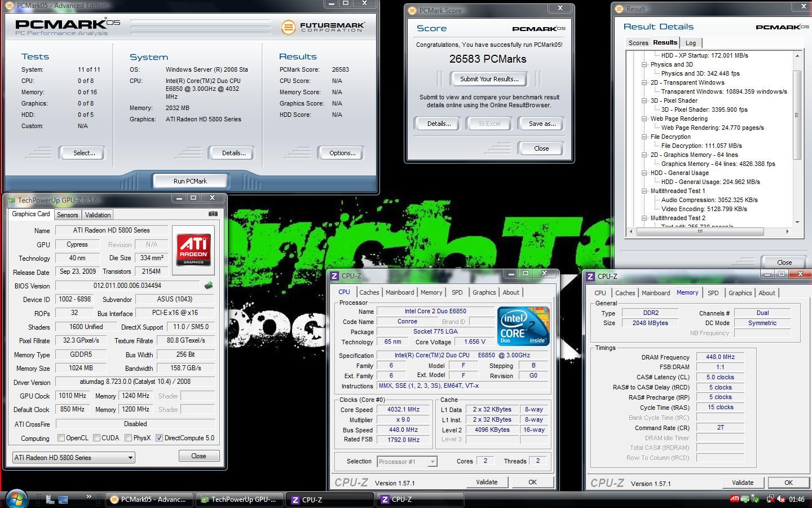The width and height of the screenshot is (812, 508).
Task: Click the Options... button under Results
Action: 342,153
